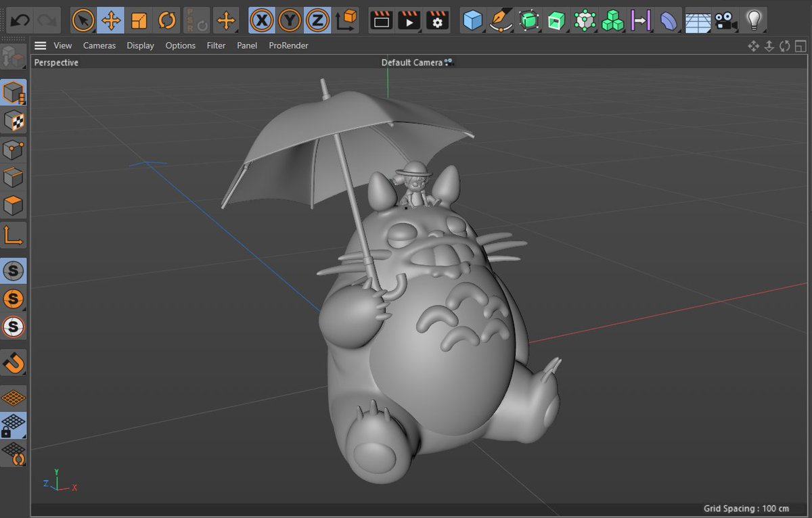This screenshot has height=518, width=812.
Task: Click the Extrude generator green icon
Action: pyautogui.click(x=556, y=20)
